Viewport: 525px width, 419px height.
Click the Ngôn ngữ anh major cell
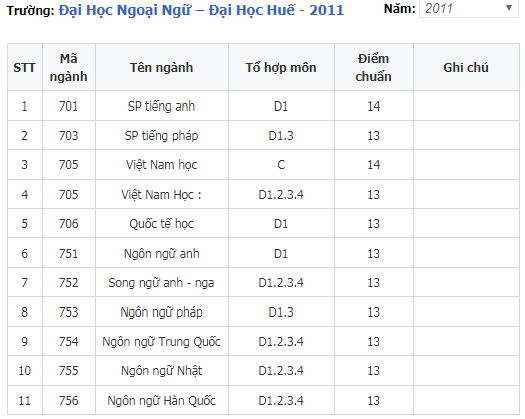[162, 253]
